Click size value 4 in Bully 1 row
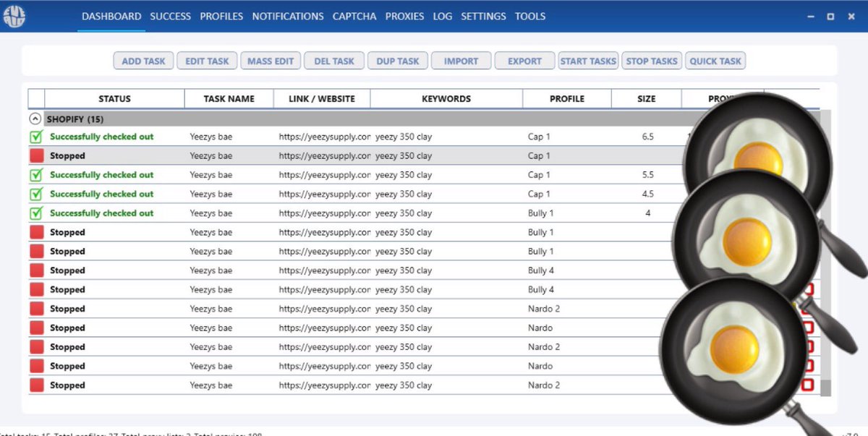Screen dimensions: 868x436 click(647, 213)
